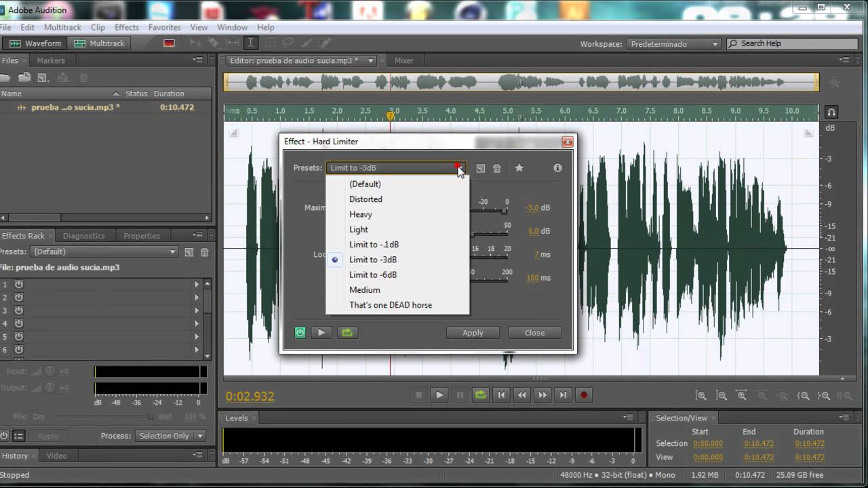Screen dimensions: 868x488
Task: Open the Effects menu
Action: 127,27
